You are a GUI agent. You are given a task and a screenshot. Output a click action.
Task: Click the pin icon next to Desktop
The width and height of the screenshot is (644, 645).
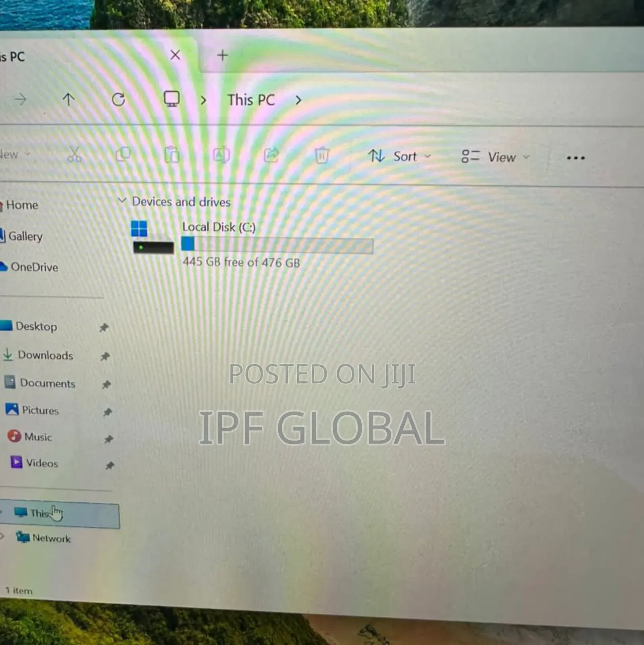(104, 327)
